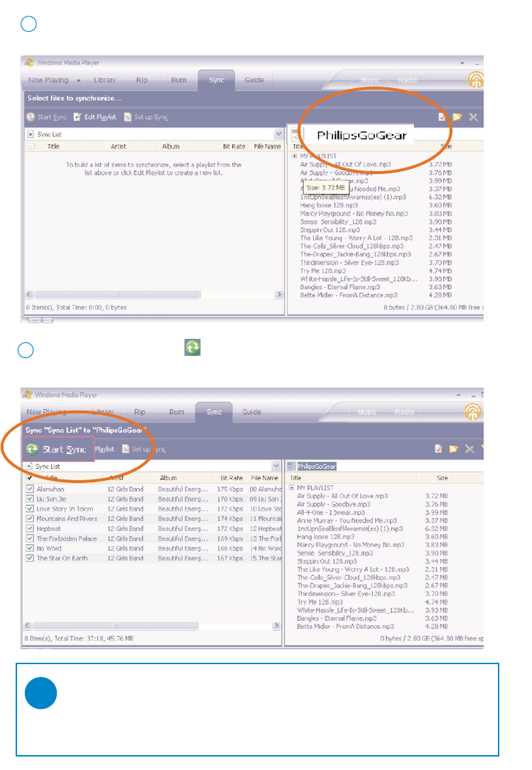Click right scroll arrow in upper sync list
The width and height of the screenshot is (532, 770).
(279, 295)
